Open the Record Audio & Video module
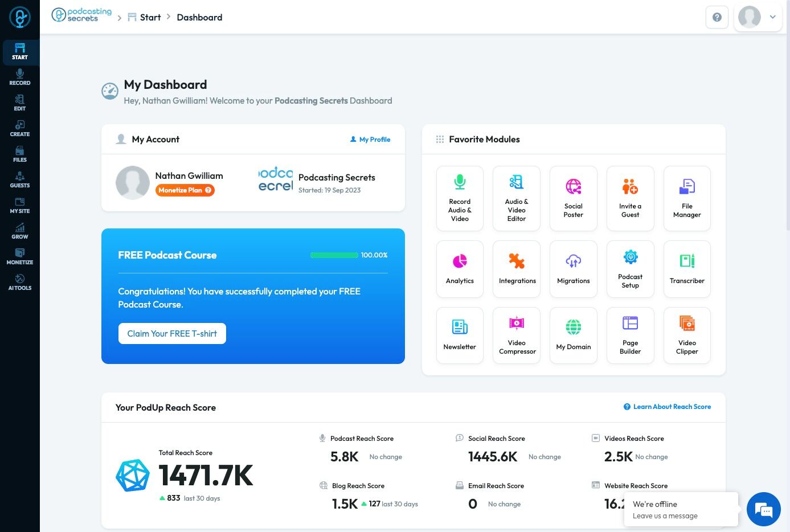Screen dimensions: 790x532 pyautogui.click(x=460, y=198)
